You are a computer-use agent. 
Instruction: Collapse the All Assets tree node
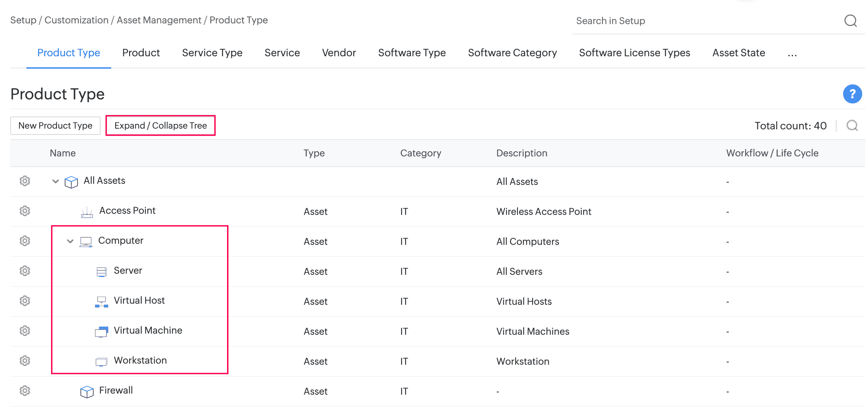(x=56, y=181)
